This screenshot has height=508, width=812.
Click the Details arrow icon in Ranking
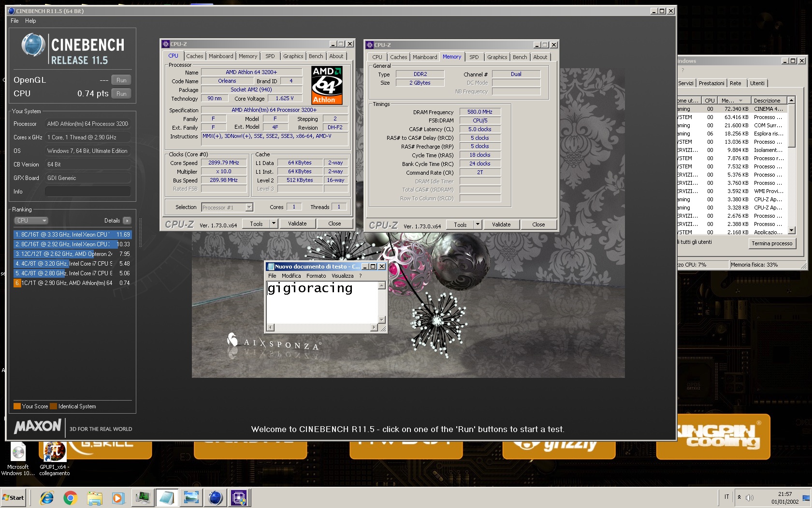(127, 221)
